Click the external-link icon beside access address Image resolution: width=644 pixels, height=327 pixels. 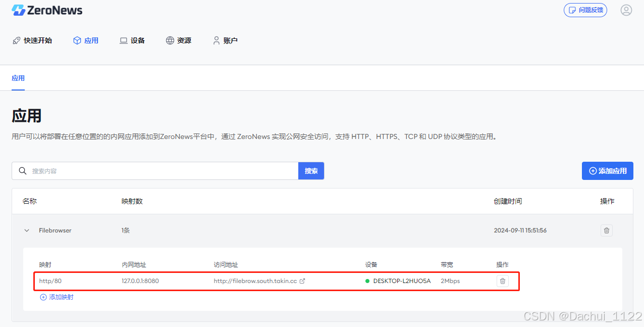pos(302,281)
